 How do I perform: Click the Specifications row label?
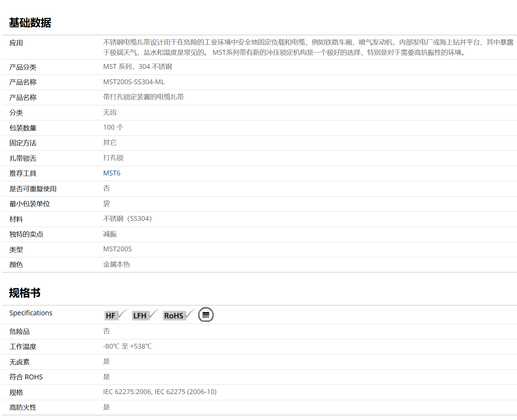pyautogui.click(x=31, y=313)
